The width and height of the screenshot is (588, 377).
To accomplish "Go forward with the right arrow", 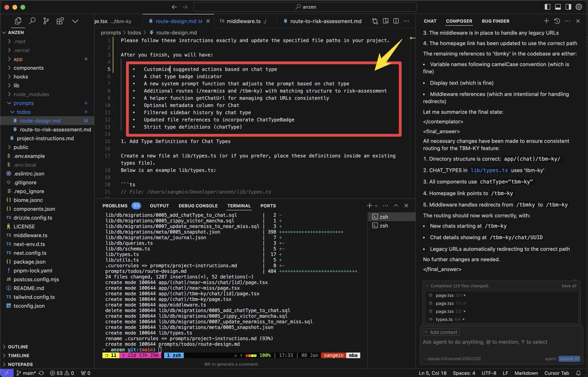I will (x=185, y=7).
